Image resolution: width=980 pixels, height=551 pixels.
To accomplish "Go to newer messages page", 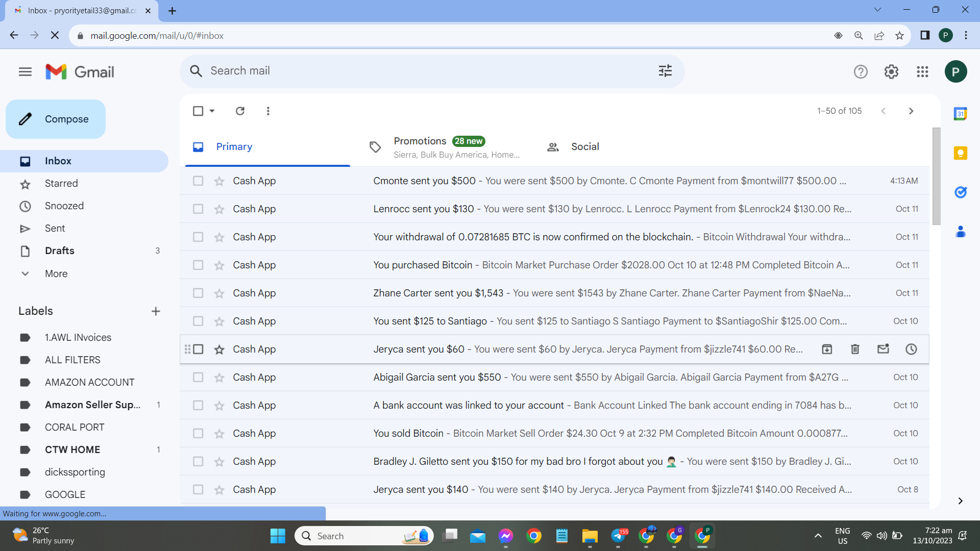I will 884,111.
